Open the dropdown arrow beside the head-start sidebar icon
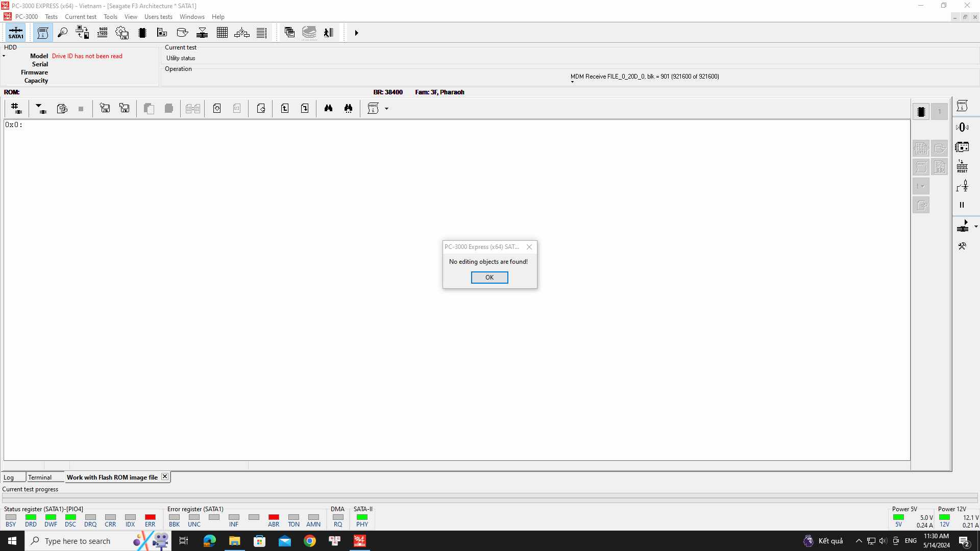The height and width of the screenshot is (551, 980). (x=976, y=227)
